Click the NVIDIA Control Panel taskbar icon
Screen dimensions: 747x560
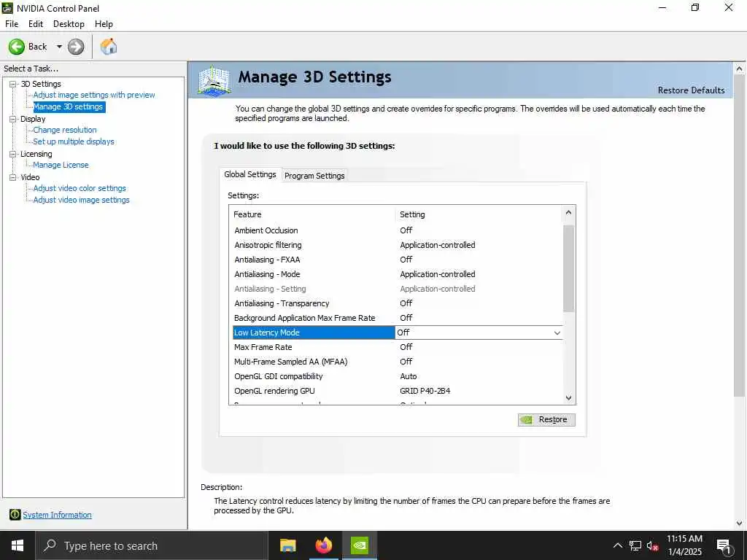point(359,545)
